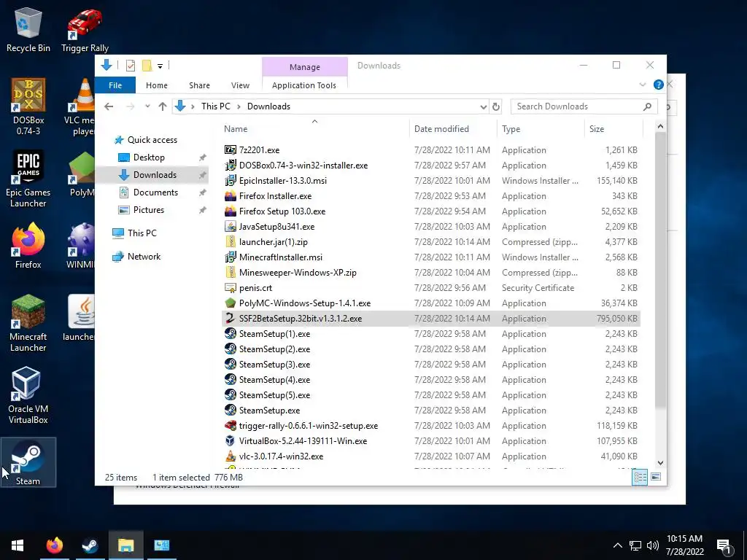747x560 pixels.
Task: Open address bar history dropdown
Action: [483, 106]
